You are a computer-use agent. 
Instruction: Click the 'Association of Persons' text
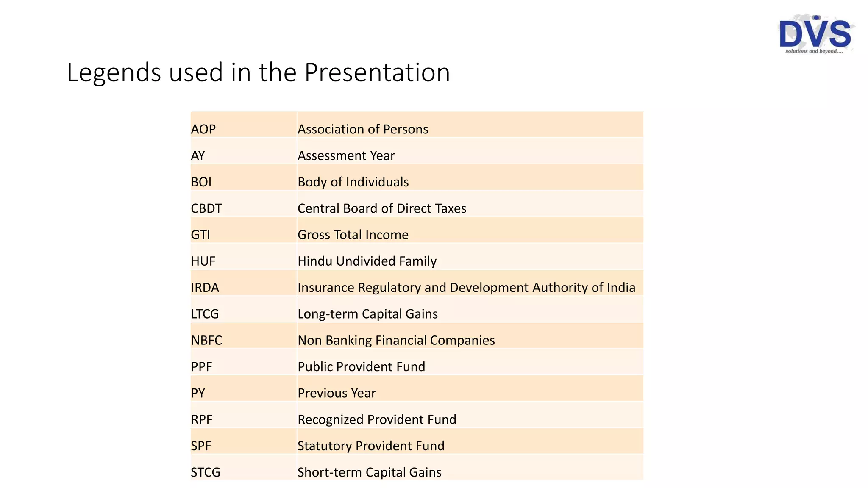(363, 129)
